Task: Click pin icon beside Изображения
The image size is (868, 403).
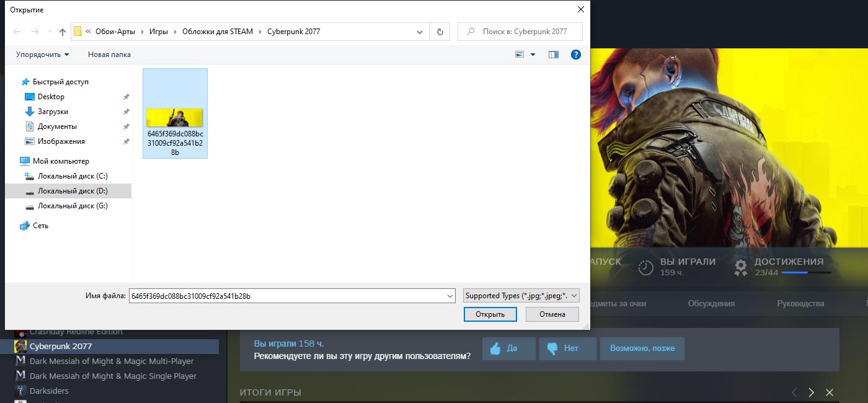Action: [126, 141]
